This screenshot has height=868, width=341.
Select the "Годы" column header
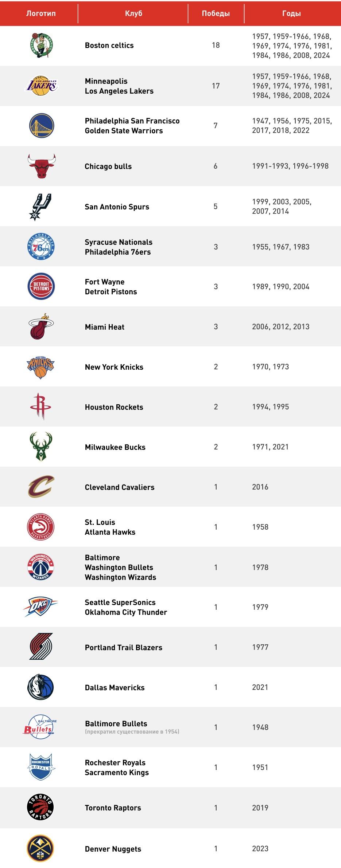[291, 13]
